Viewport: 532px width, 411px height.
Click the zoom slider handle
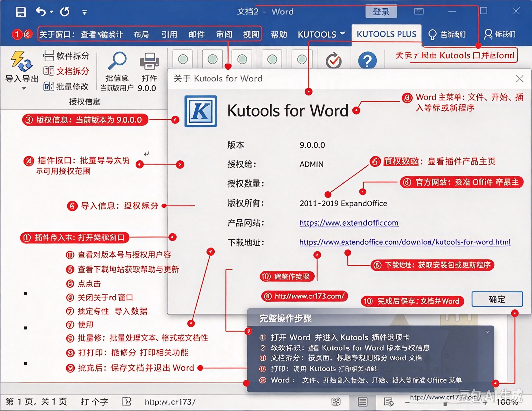coord(445,404)
